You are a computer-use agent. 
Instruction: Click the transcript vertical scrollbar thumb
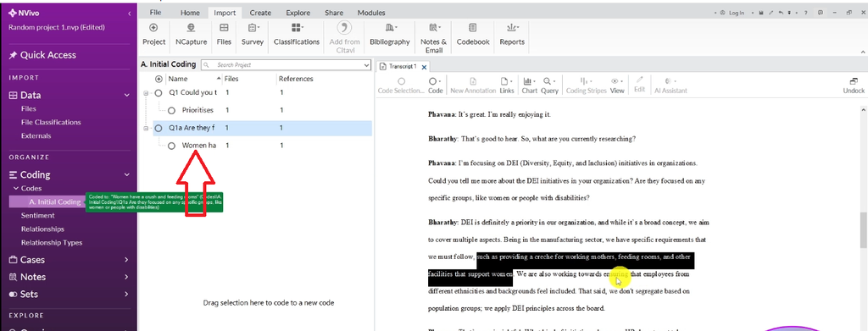(x=863, y=229)
